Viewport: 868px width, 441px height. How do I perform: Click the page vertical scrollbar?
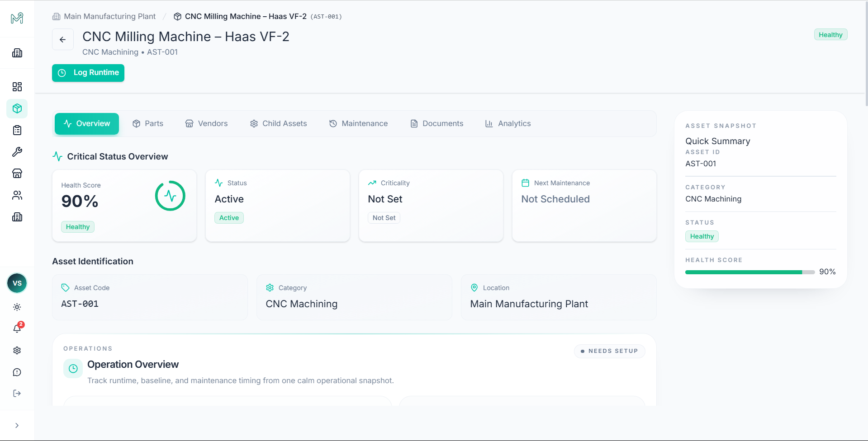866,53
